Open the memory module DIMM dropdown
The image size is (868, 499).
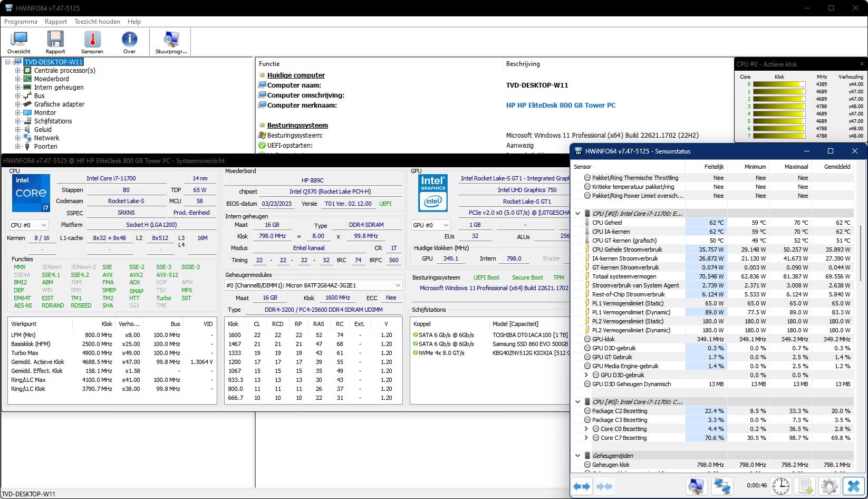[x=314, y=285]
